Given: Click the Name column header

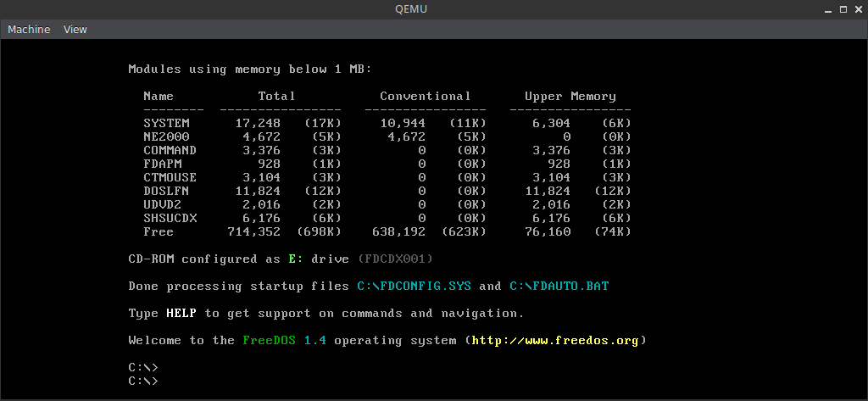Looking at the screenshot, I should click(159, 97).
